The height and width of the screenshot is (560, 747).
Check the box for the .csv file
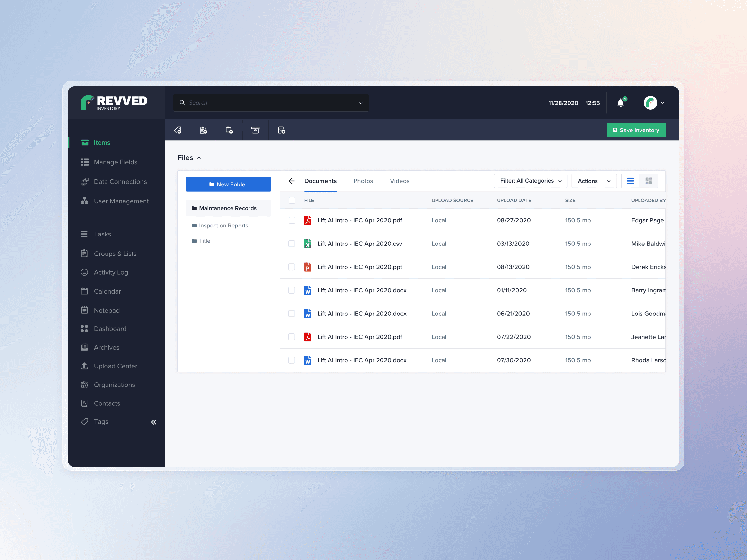coord(292,244)
